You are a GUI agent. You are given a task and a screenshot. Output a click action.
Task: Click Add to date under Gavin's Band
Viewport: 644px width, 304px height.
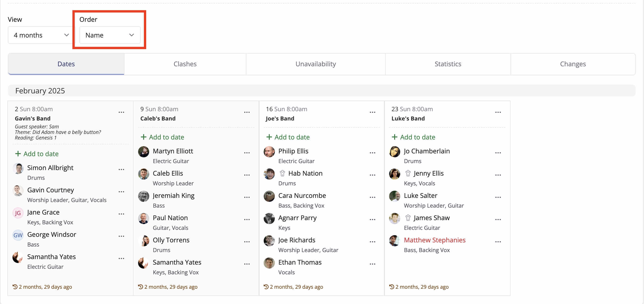click(x=37, y=154)
